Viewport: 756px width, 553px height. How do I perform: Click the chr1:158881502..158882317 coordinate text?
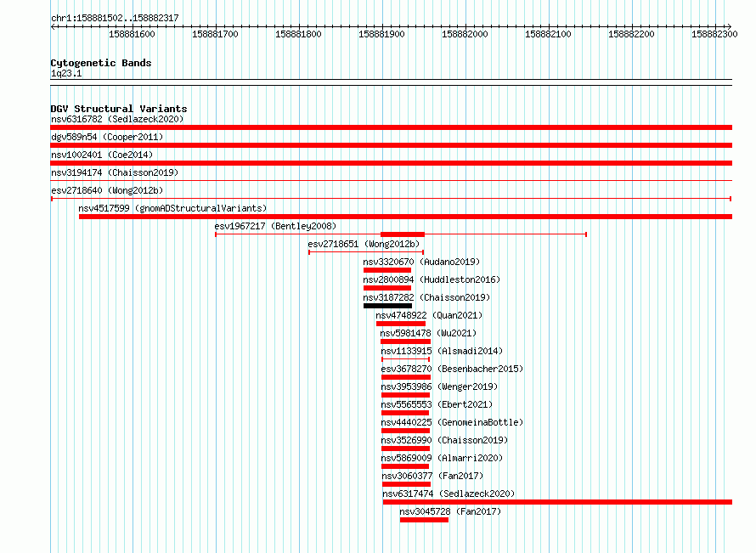[115, 18]
